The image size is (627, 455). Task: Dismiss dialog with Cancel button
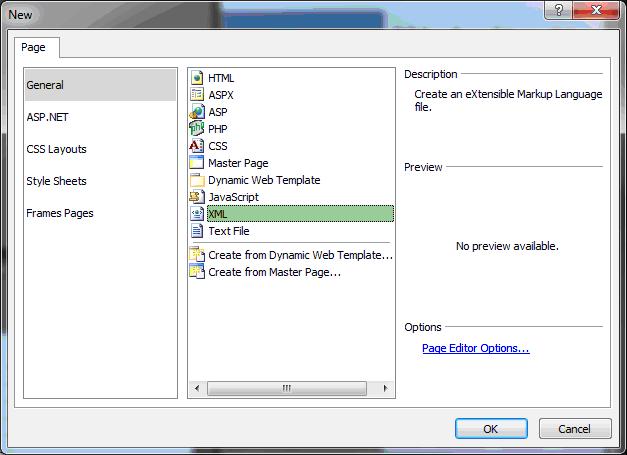(x=575, y=429)
